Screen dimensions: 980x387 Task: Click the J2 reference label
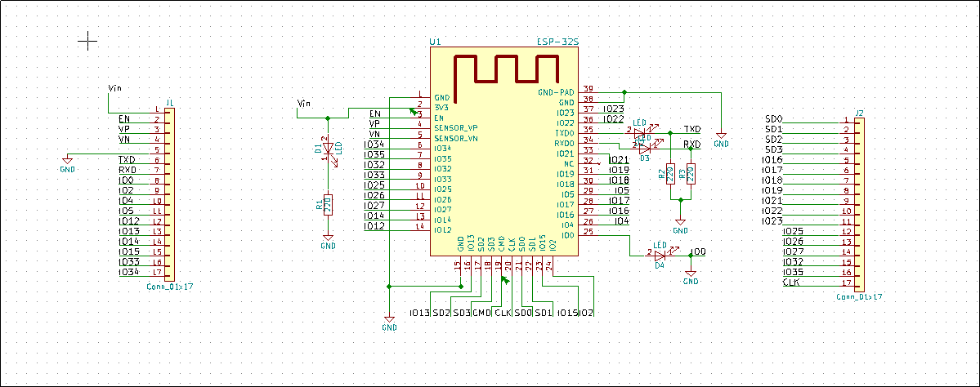(x=859, y=113)
